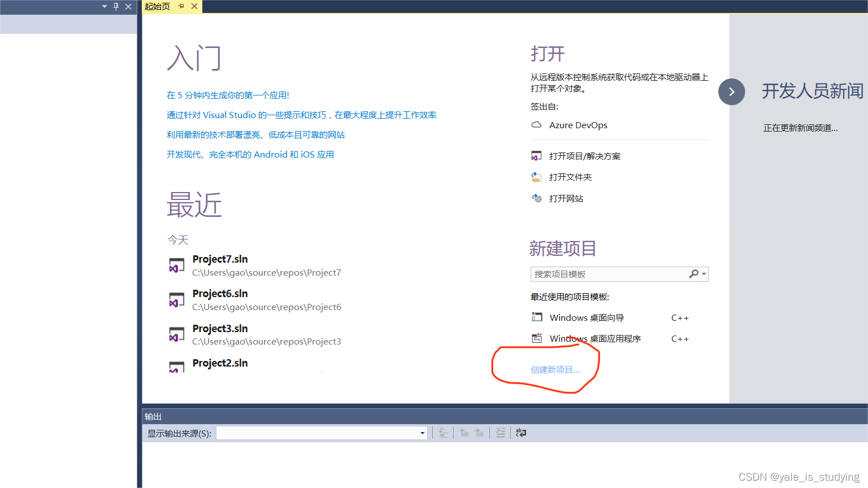Open the Visual Studio tips and tricks link
The height and width of the screenshot is (488, 868).
point(302,115)
